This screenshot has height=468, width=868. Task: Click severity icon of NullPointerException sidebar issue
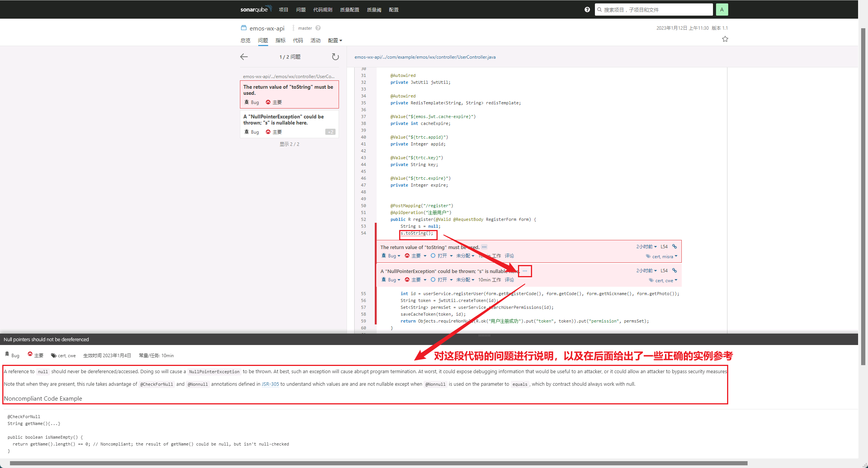click(268, 132)
